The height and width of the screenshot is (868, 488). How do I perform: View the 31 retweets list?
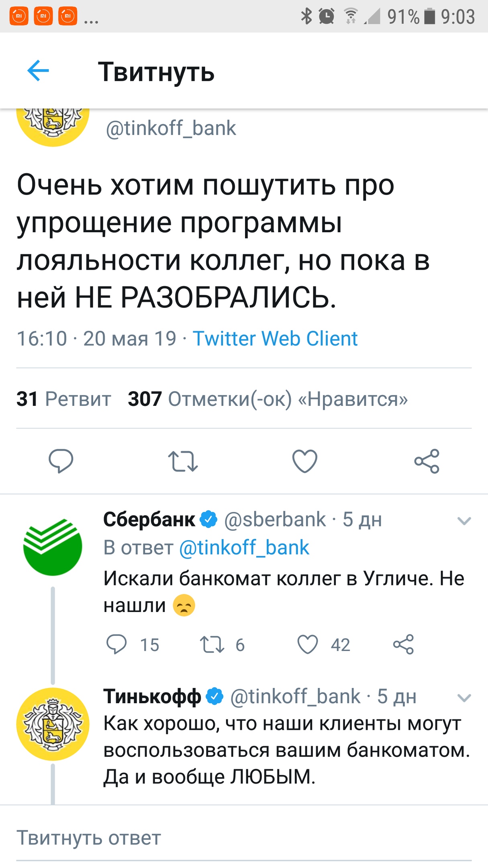point(63,399)
